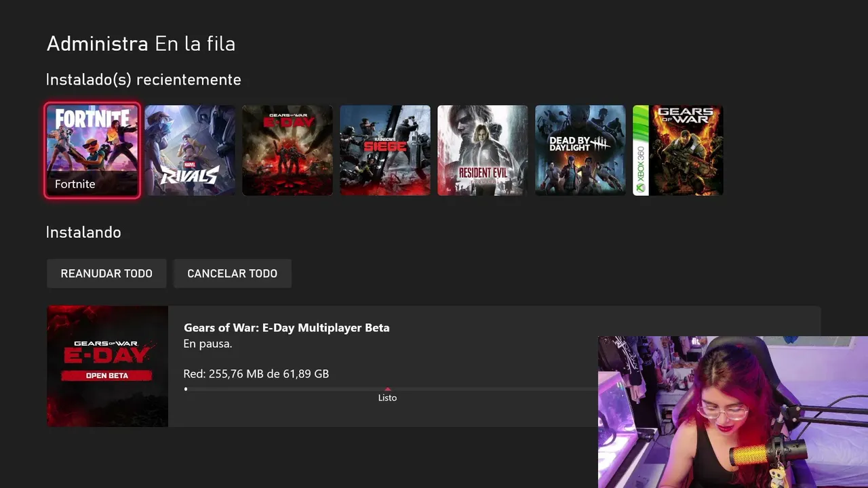Click the streamer webcam overlay
The height and width of the screenshot is (488, 868).
click(733, 412)
